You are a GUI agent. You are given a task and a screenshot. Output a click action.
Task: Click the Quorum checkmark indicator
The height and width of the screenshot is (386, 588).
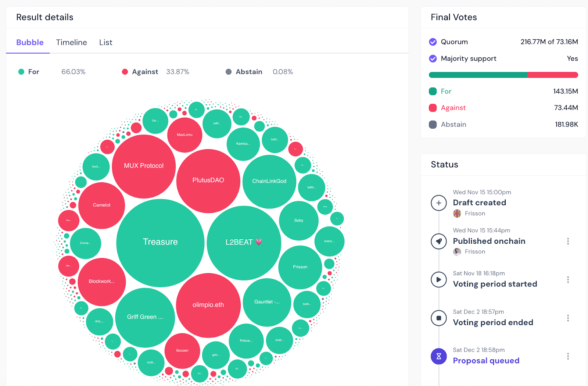coord(433,42)
